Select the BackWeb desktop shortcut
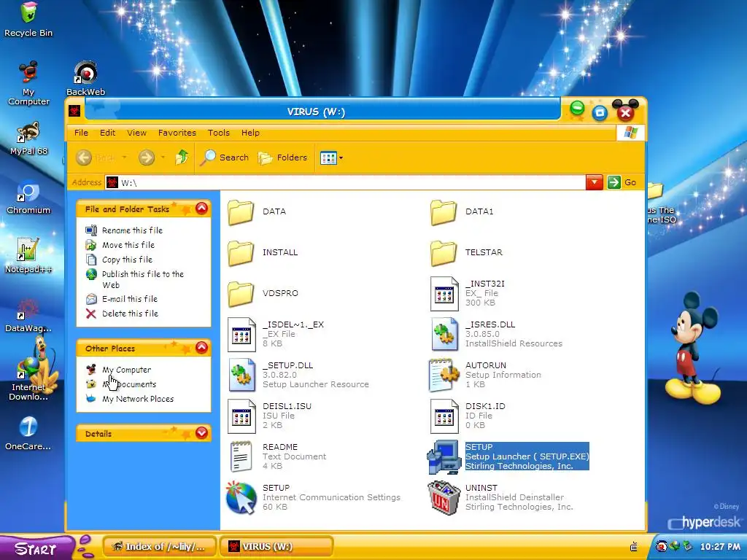Image resolution: width=747 pixels, height=560 pixels. click(86, 79)
